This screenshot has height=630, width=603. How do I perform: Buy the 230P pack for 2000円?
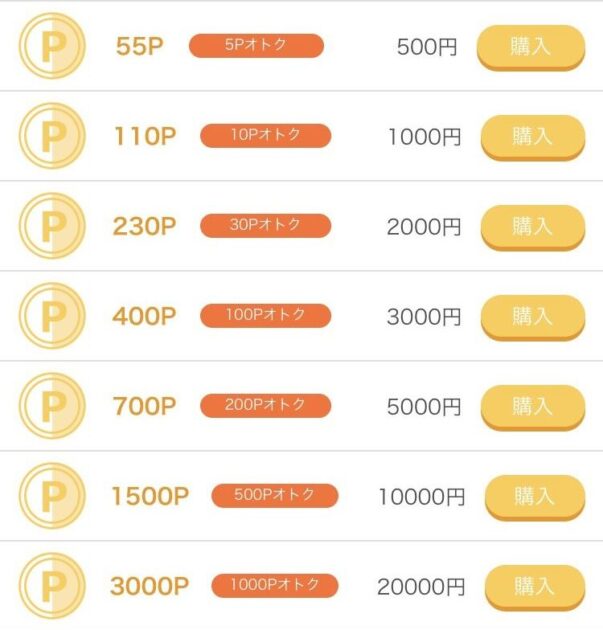click(x=533, y=227)
